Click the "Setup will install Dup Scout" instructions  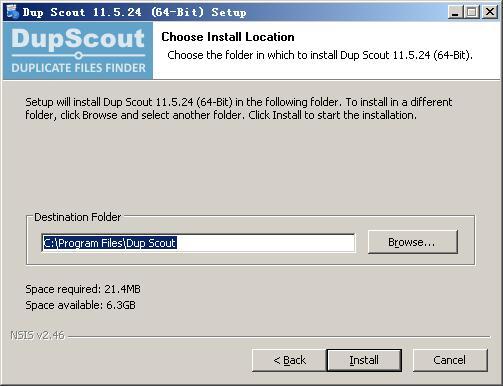pyautogui.click(x=239, y=108)
